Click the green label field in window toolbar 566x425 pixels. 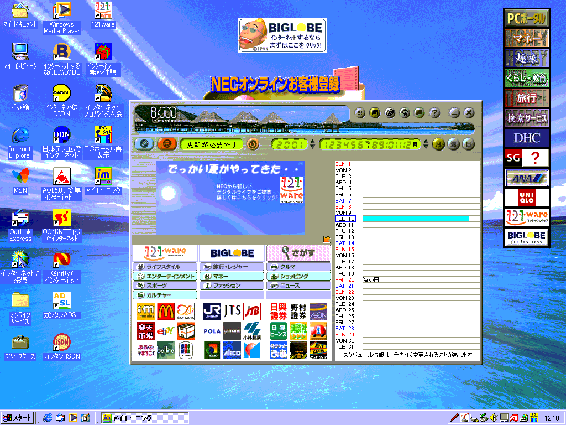pyautogui.click(x=212, y=144)
